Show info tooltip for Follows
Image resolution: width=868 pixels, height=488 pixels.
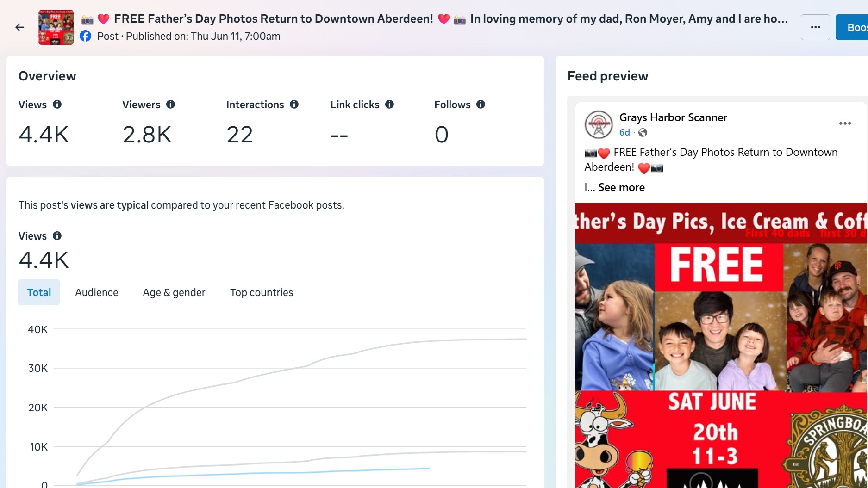pyautogui.click(x=481, y=105)
